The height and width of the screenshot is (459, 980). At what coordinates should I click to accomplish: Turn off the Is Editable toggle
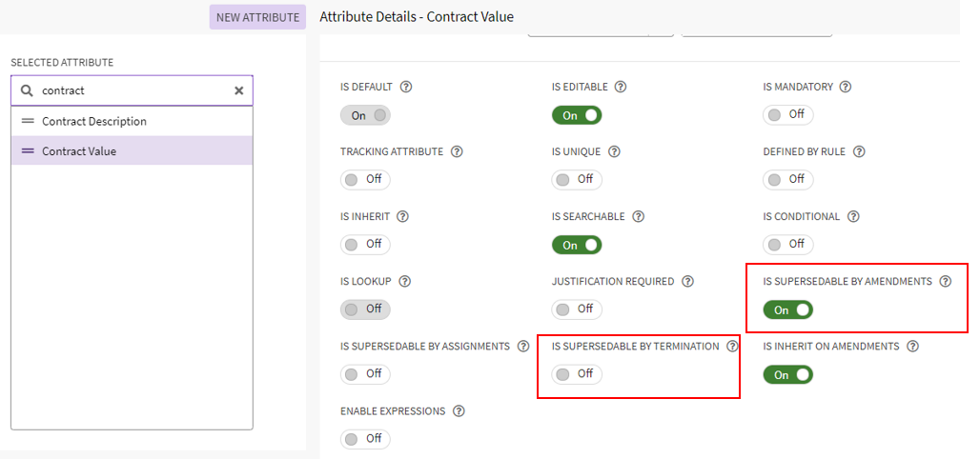pos(576,115)
